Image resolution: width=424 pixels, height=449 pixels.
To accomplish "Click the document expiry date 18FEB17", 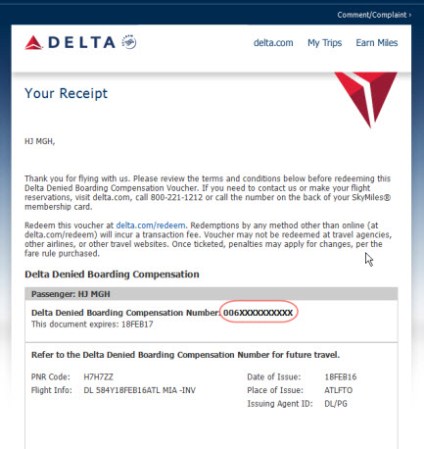I will pyautogui.click(x=137, y=324).
